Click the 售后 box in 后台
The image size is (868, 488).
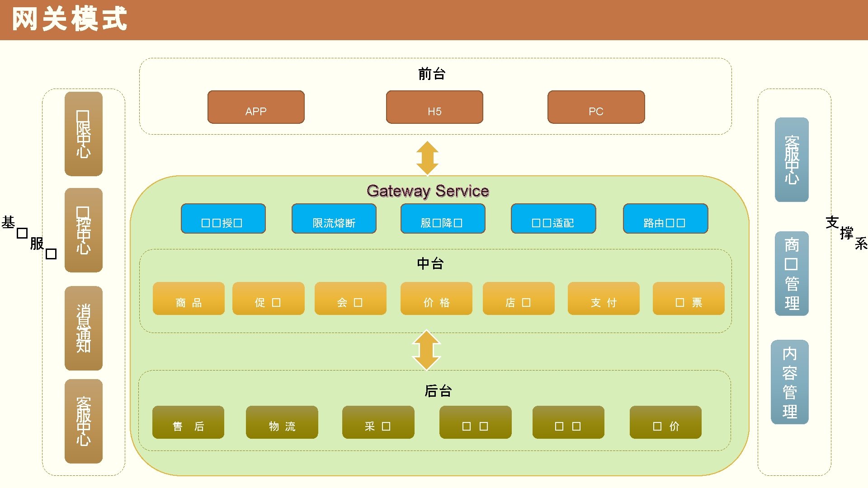click(188, 422)
